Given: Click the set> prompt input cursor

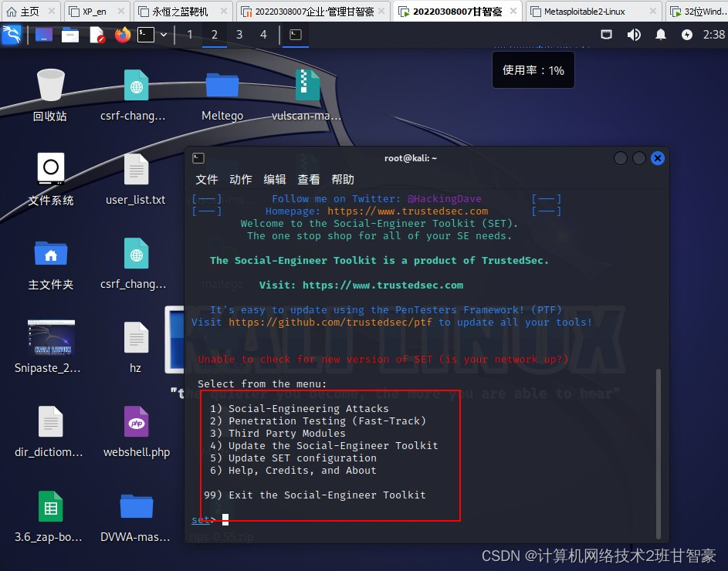Looking at the screenshot, I should (225, 519).
